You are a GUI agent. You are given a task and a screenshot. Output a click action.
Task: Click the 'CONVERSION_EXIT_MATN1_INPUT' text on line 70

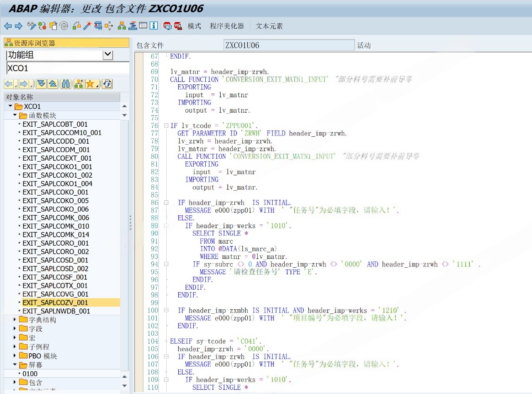point(274,79)
